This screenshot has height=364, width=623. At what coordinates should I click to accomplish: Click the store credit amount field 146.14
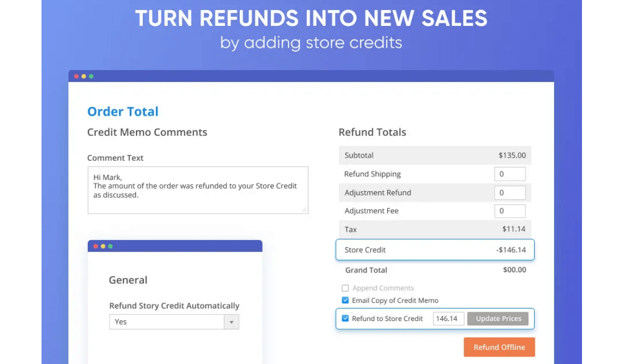click(x=448, y=318)
